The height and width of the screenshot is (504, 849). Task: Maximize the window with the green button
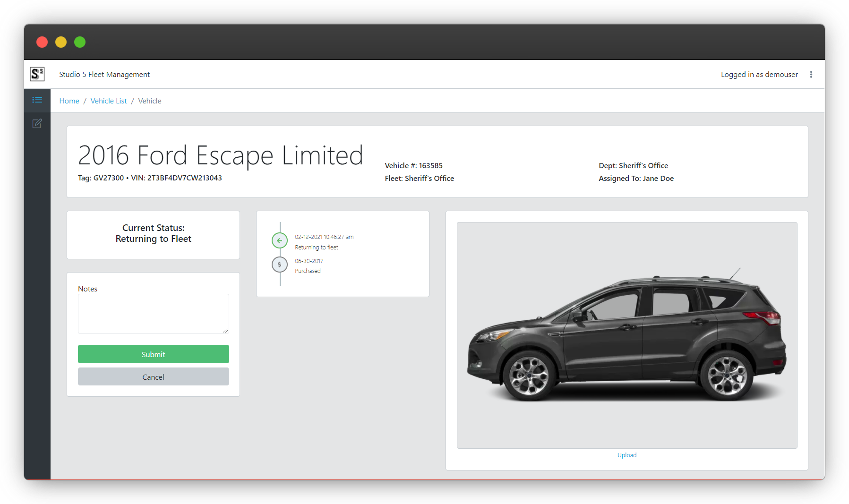pos(80,42)
